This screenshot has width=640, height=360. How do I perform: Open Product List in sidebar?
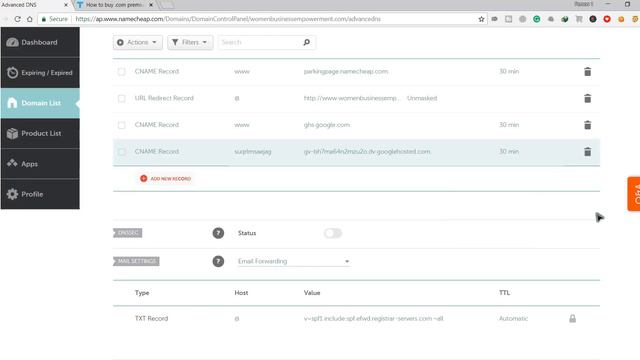40,133
